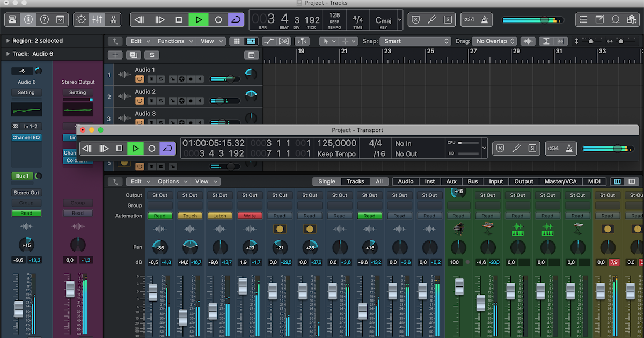This screenshot has width=644, height=338.
Task: Expand the Region: 2 selected section
Action: click(9, 41)
